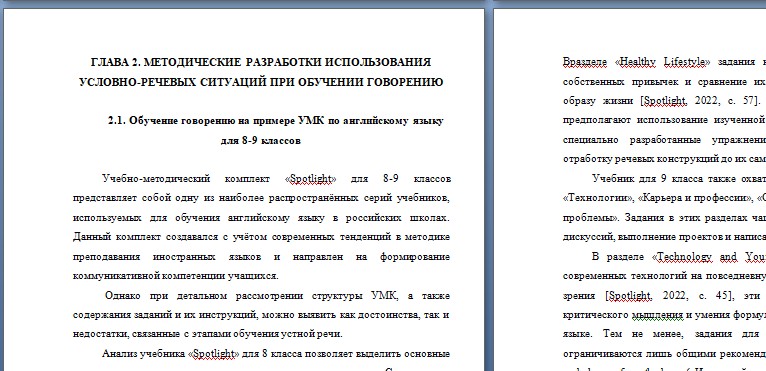Image resolution: width=766 pixels, height=371 pixels.
Task: Click the line starting "проблемы». Задания в этих разделах"
Action: [664, 218]
